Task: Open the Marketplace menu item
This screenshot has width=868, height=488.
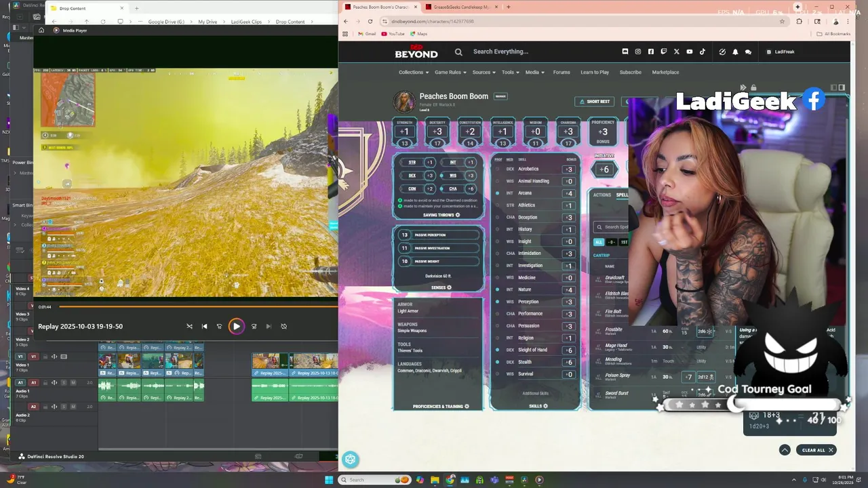Action: coord(665,72)
